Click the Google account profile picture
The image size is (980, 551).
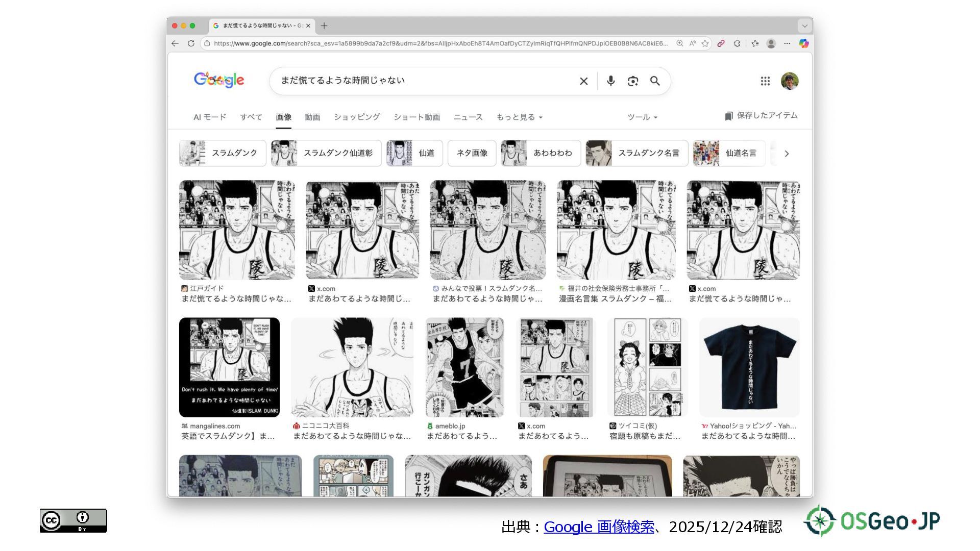[790, 81]
